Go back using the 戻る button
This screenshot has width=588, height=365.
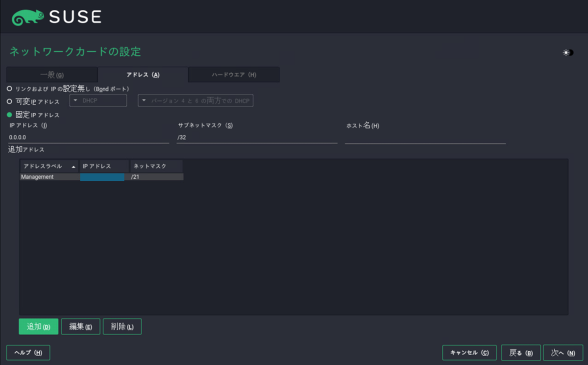tap(520, 352)
